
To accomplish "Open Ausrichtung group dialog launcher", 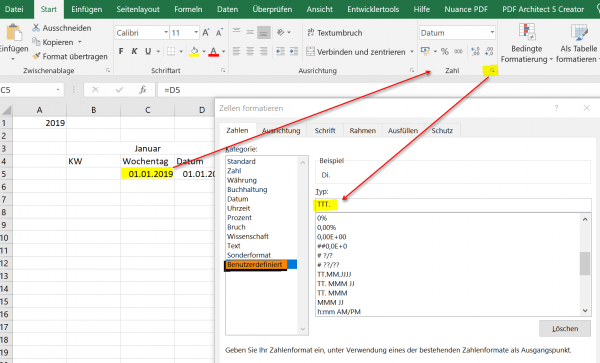I will pos(412,70).
